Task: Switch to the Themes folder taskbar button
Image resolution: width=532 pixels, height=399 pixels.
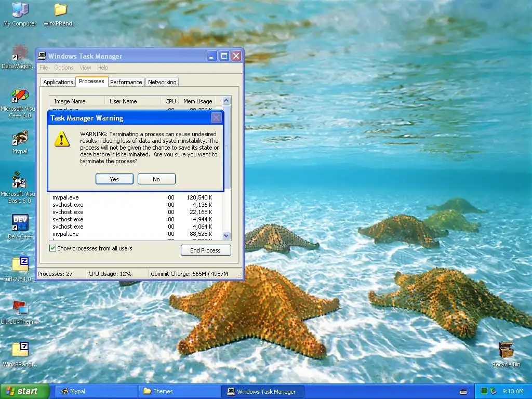Action: pyautogui.click(x=179, y=391)
